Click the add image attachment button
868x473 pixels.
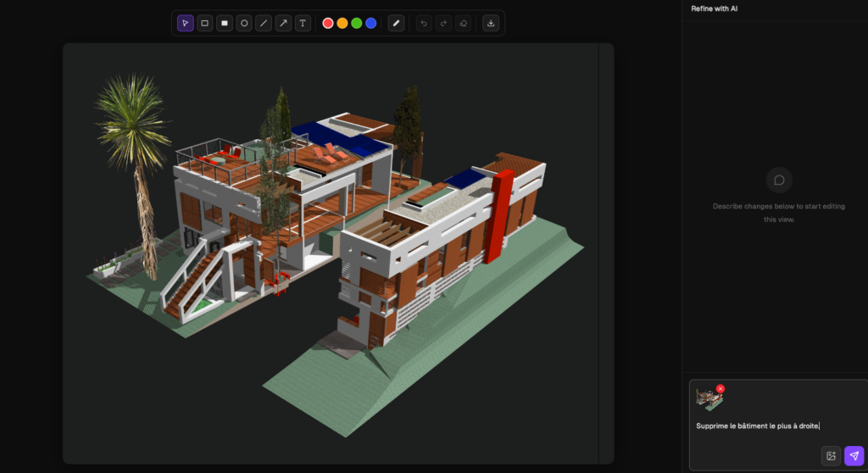tap(831, 456)
